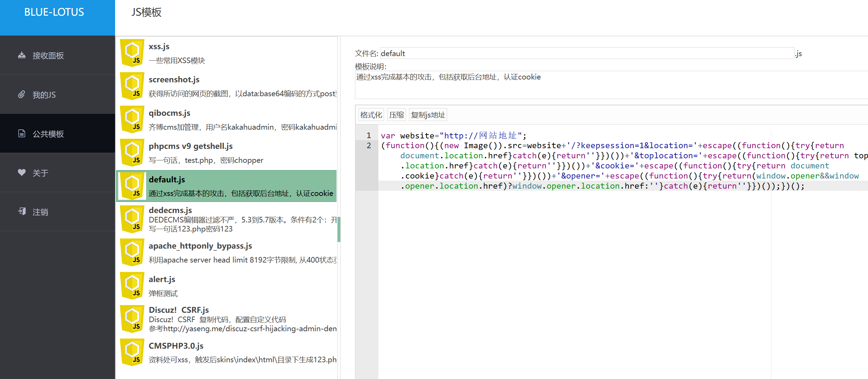The image size is (868, 379).
Task: Click the JS icon beside alert.js
Action: (132, 286)
